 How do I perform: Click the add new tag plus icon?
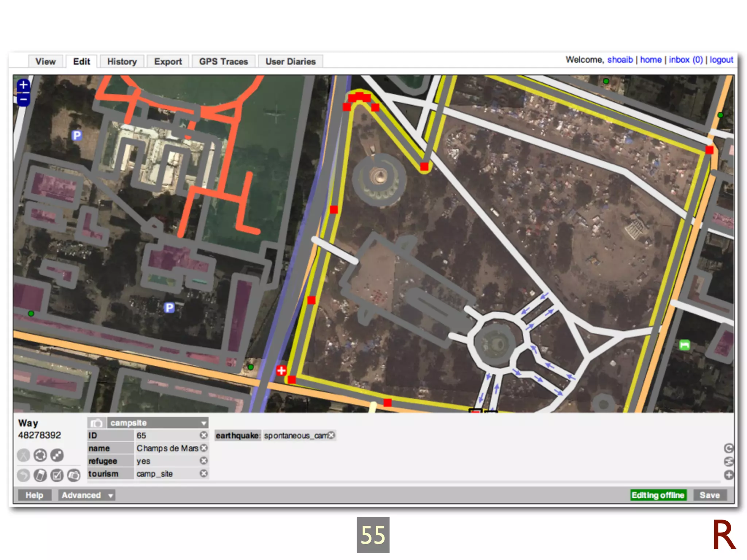(x=728, y=475)
